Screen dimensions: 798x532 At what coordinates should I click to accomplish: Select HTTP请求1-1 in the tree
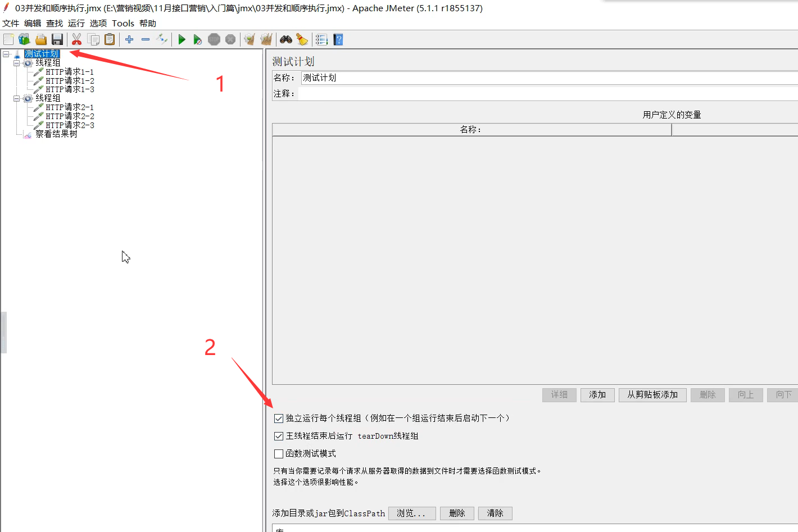click(70, 72)
